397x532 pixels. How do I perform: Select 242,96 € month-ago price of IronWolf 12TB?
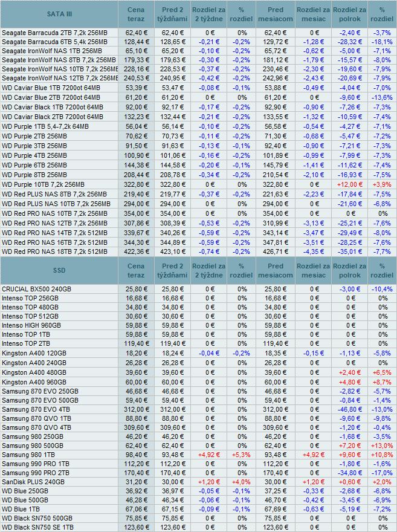276,78
